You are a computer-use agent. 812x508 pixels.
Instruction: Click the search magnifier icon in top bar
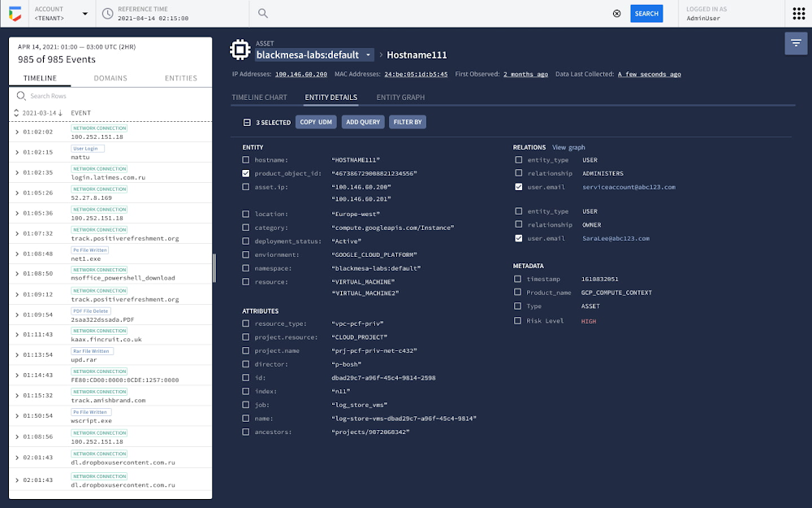[263, 14]
